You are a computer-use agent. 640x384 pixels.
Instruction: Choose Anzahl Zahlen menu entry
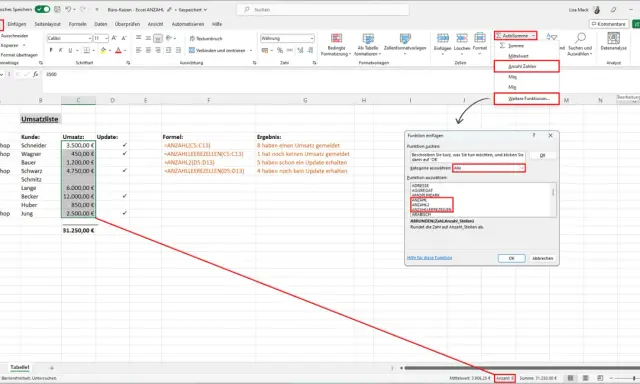click(527, 66)
